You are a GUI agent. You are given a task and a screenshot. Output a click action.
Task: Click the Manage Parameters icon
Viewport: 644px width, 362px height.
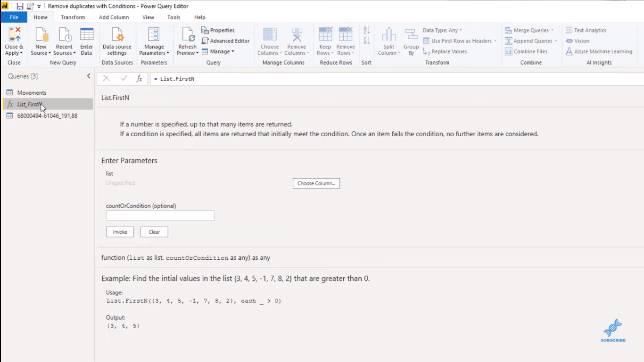154,35
